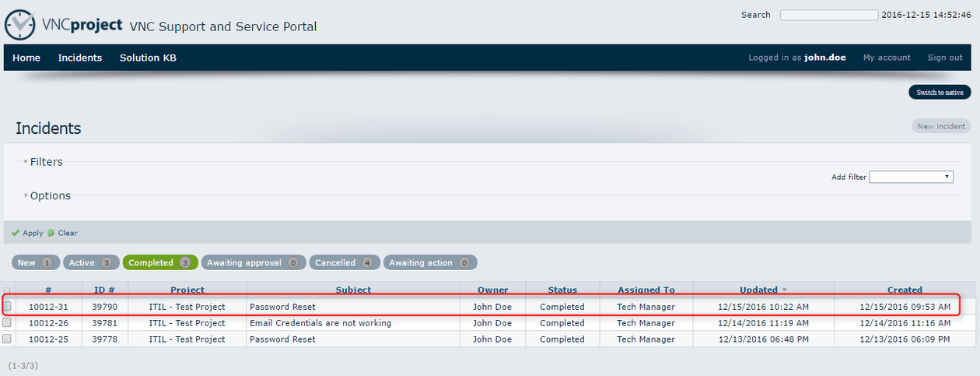Click the Search input field
This screenshot has height=376, width=980.
point(828,15)
